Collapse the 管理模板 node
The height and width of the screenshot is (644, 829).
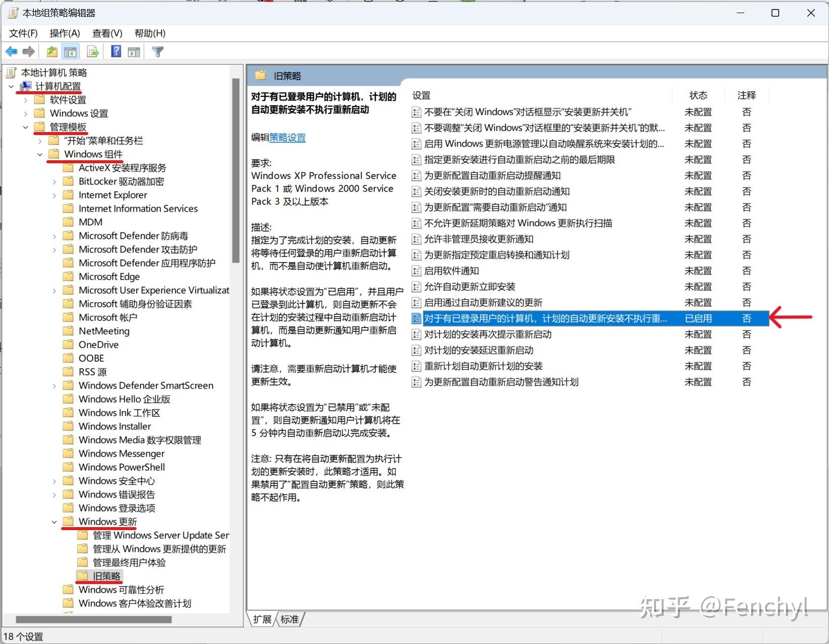(x=25, y=127)
